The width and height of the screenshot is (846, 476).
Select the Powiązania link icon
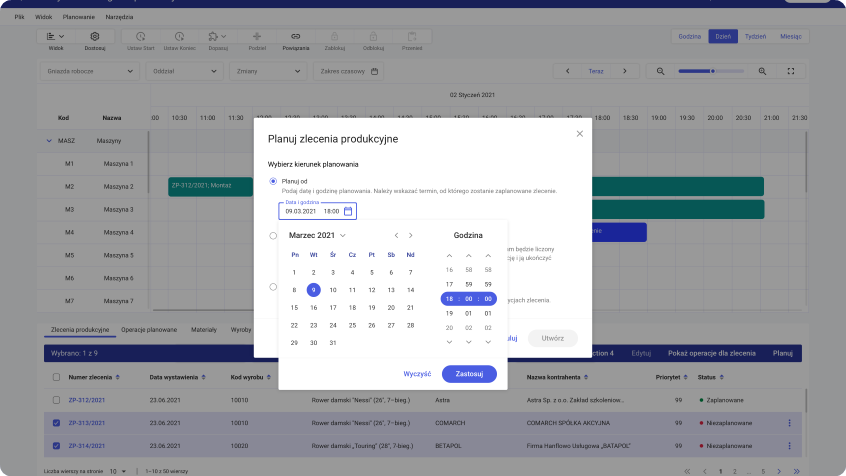[296, 37]
